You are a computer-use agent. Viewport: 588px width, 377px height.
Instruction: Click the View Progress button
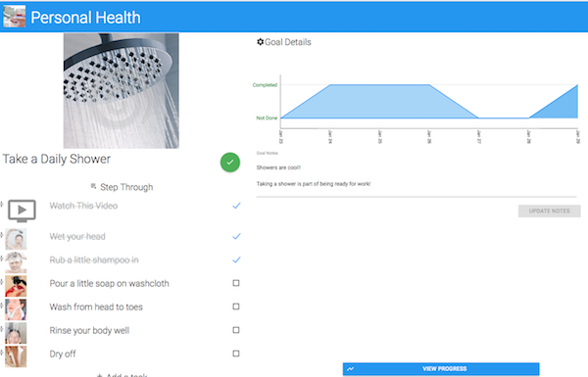441,369
